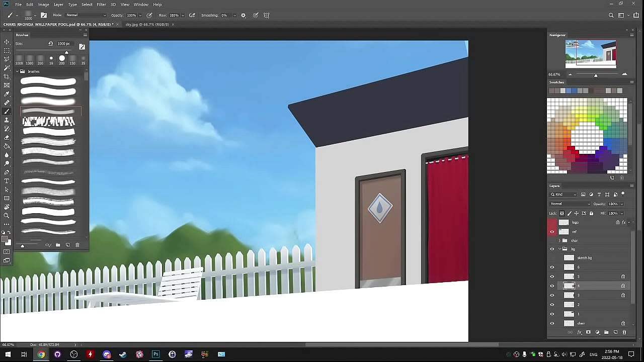644x362 pixels.
Task: Select the Eyedropper tool
Action: [7, 94]
